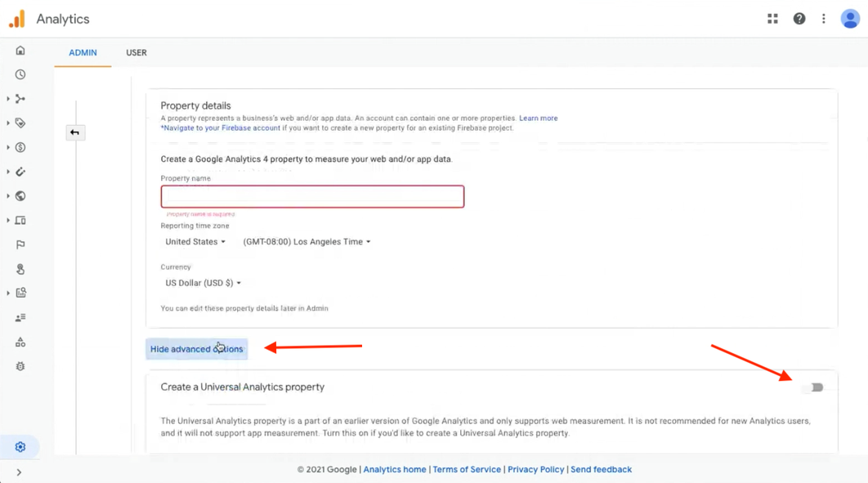This screenshot has height=483, width=868.
Task: Click the back arrow button
Action: (74, 132)
